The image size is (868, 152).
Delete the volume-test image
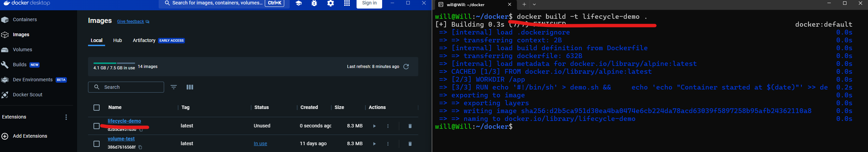[x=410, y=144]
